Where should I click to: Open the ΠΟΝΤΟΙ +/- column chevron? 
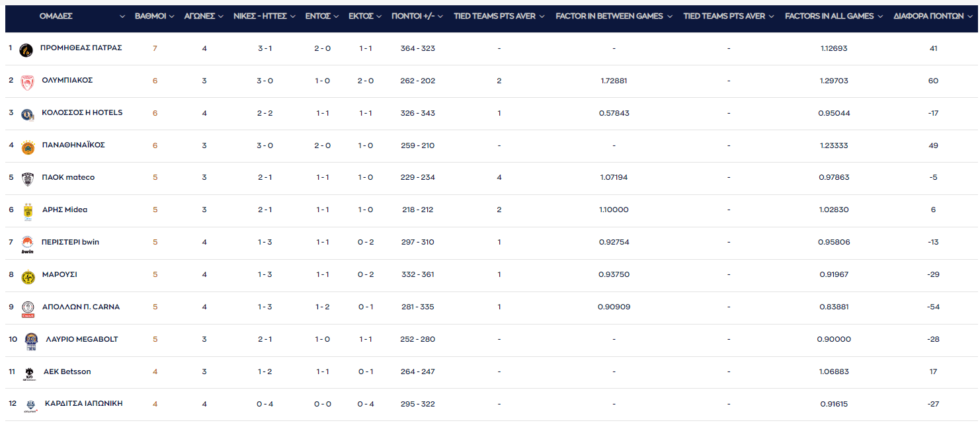[440, 17]
